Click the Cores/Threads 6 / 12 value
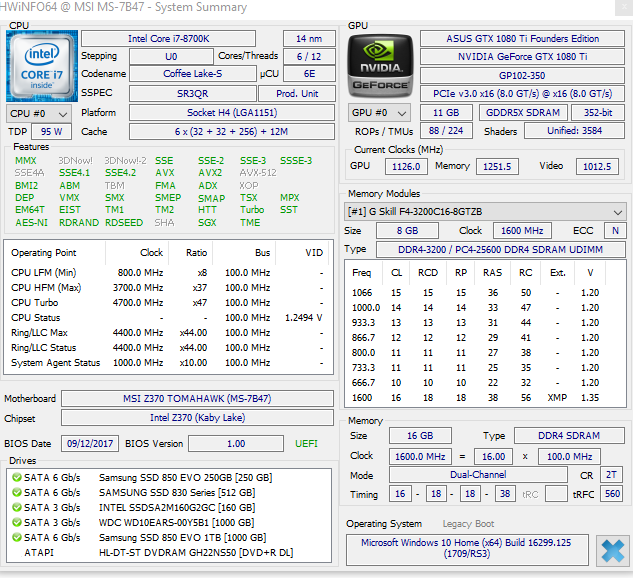 point(309,57)
